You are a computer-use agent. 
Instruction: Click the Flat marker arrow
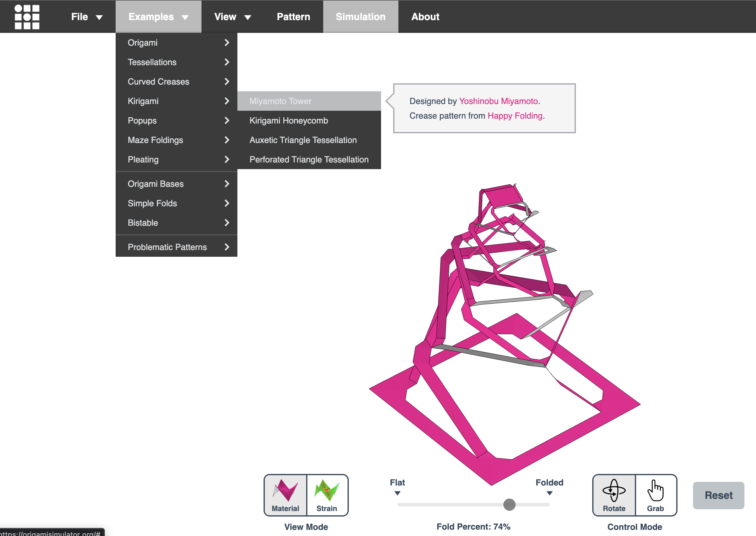(397, 493)
